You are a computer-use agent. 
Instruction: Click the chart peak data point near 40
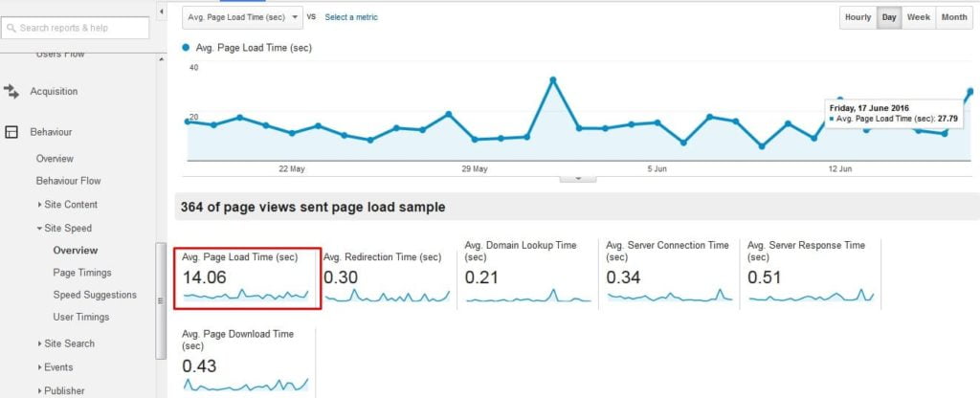tap(552, 80)
